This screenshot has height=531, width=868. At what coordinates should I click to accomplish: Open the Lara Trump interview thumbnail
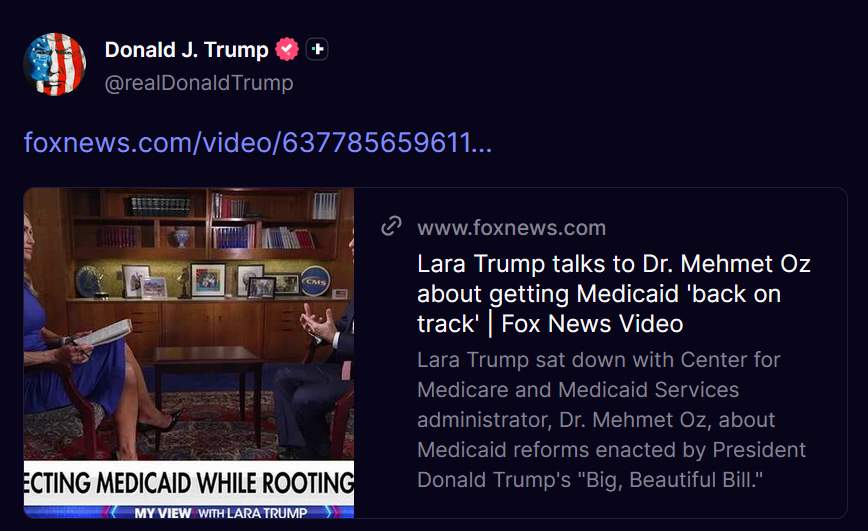(189, 353)
